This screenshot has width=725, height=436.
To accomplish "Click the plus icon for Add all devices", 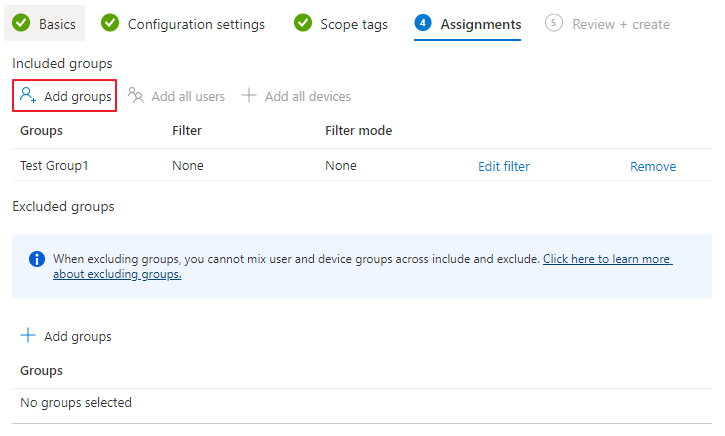I will (249, 95).
